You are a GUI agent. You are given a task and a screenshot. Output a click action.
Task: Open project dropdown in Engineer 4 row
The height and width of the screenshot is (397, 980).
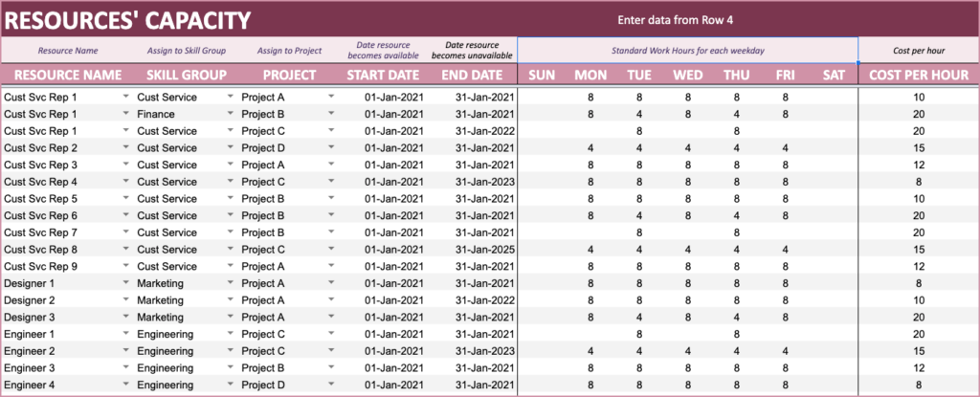coord(331,384)
